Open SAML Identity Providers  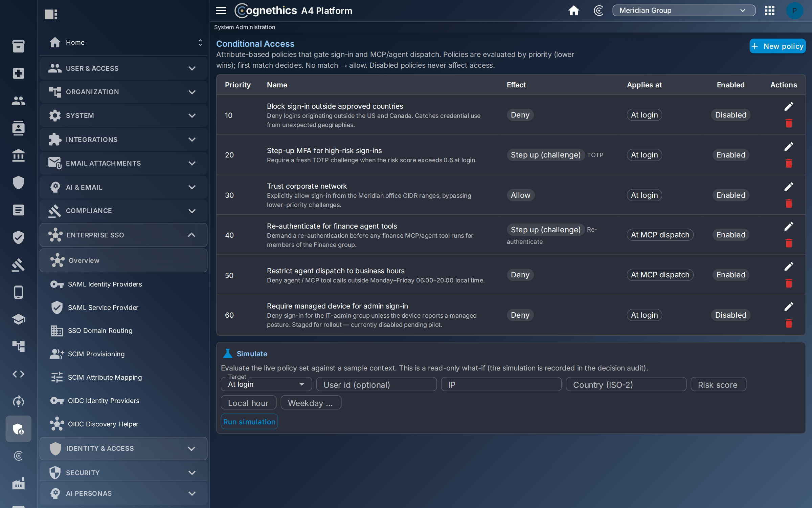coord(123,284)
